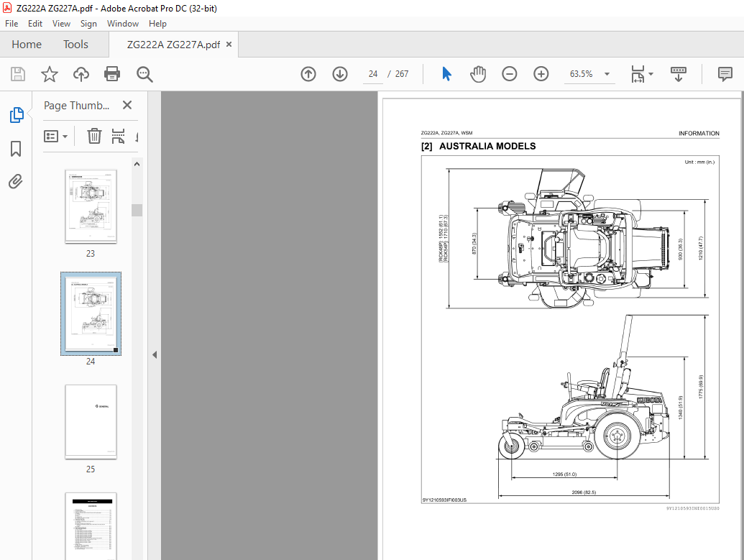The image size is (744, 560).
Task: Open the Help menu
Action: (157, 24)
